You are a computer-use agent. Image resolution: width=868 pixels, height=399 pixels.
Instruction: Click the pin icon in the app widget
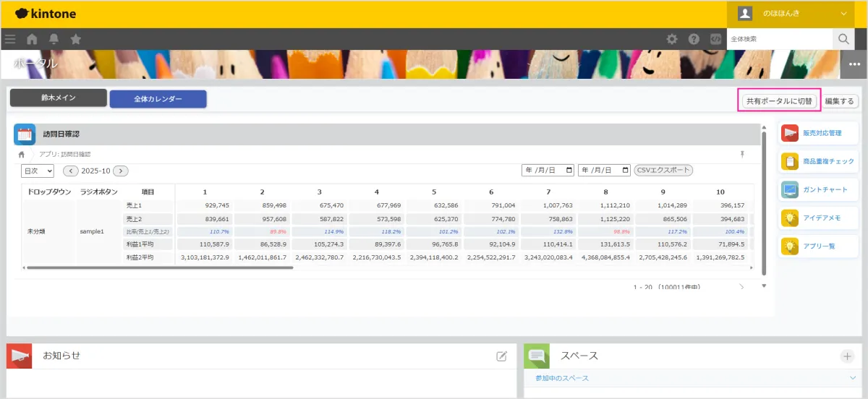pos(742,154)
